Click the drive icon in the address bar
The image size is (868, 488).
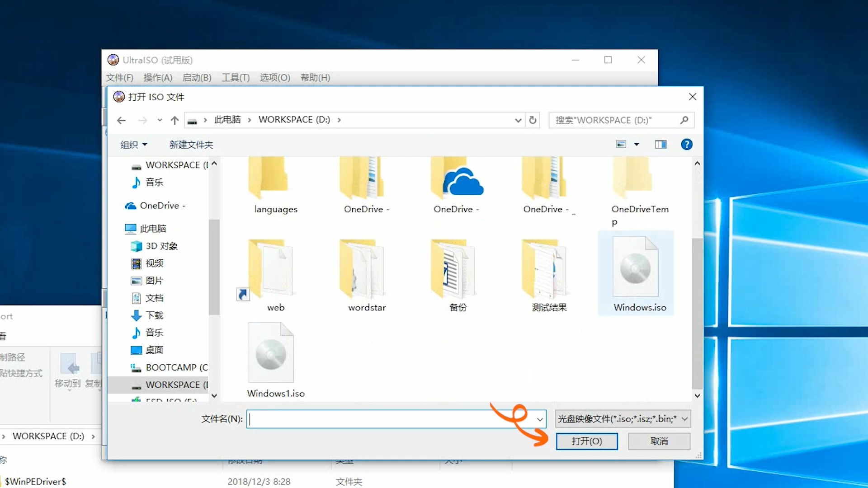pyautogui.click(x=192, y=120)
